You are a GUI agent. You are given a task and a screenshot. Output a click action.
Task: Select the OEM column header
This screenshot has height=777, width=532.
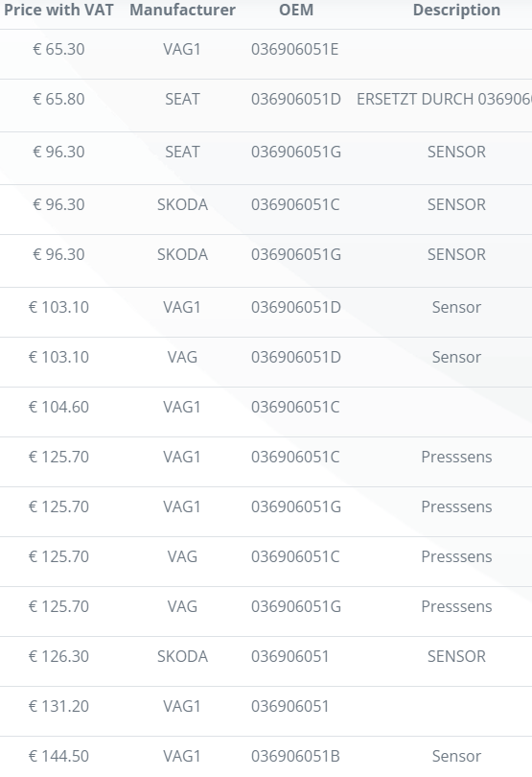click(296, 10)
